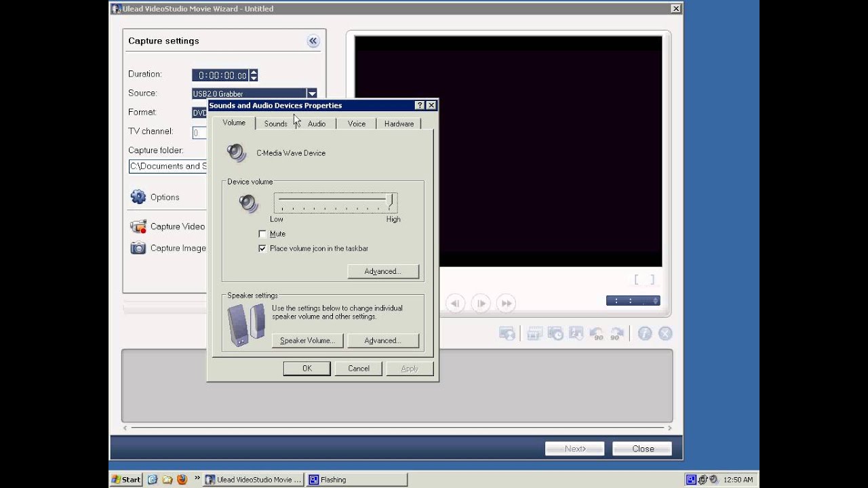Switch to the Sounds tab
Image resolution: width=868 pixels, height=488 pixels.
[275, 123]
